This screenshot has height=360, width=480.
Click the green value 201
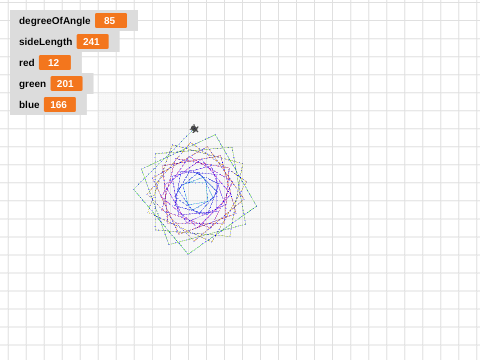coord(67,84)
